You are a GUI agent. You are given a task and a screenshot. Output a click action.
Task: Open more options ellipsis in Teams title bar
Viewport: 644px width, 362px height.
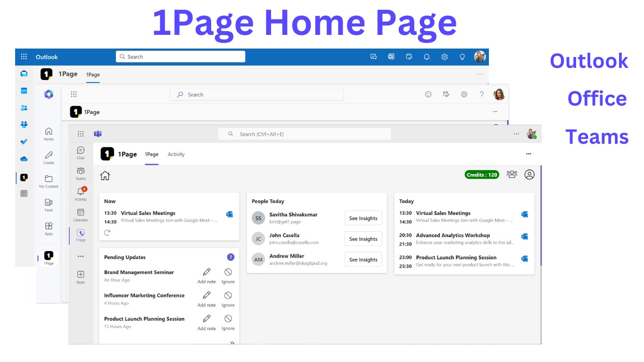point(516,134)
